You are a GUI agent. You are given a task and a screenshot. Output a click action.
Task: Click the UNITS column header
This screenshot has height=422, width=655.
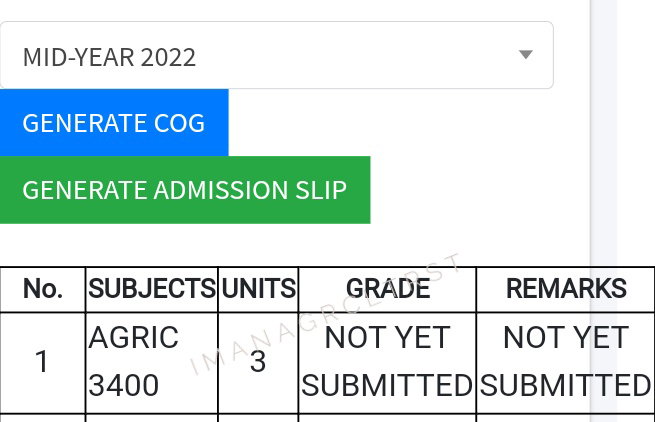tap(258, 289)
